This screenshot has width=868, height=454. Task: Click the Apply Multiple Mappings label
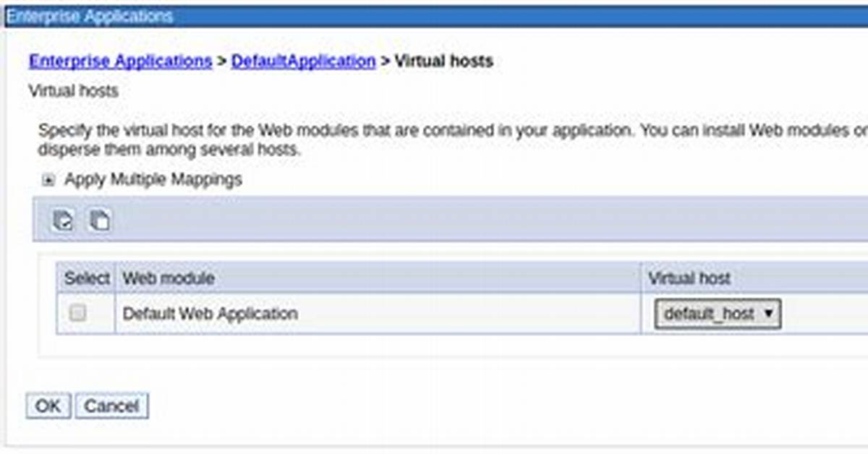pos(153,180)
